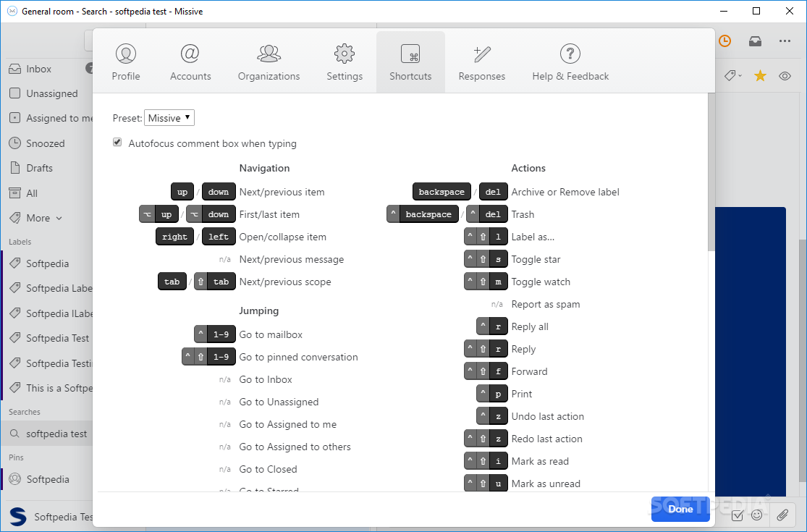Open All mailbox
The image size is (807, 532).
click(47, 193)
